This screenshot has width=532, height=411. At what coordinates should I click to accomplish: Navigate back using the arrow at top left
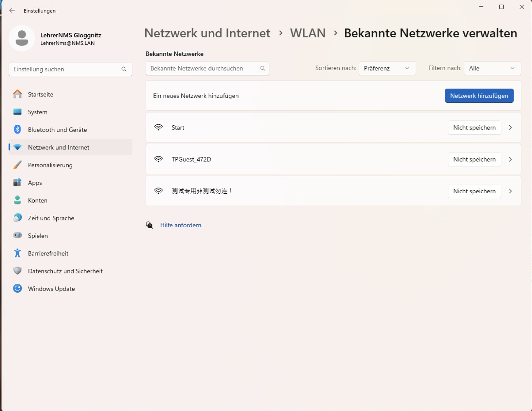(x=12, y=10)
